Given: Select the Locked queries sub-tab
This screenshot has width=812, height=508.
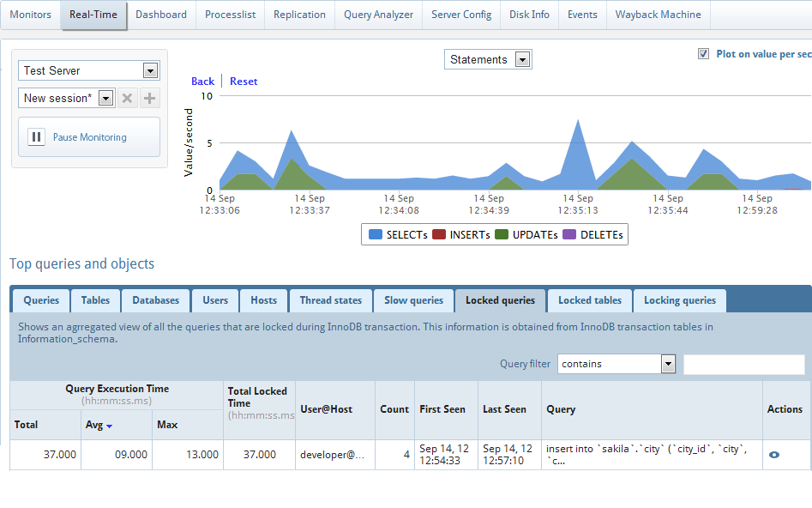Looking at the screenshot, I should pyautogui.click(x=500, y=300).
